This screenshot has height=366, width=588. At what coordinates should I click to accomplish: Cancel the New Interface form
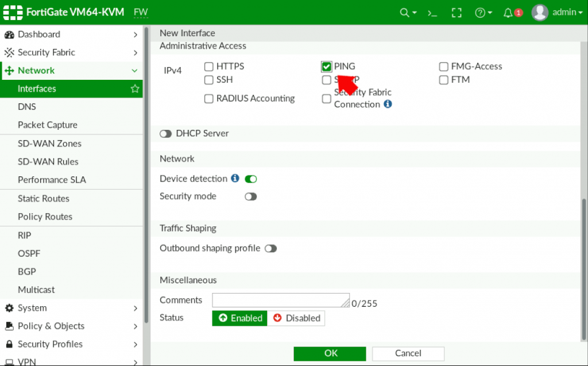tap(408, 353)
